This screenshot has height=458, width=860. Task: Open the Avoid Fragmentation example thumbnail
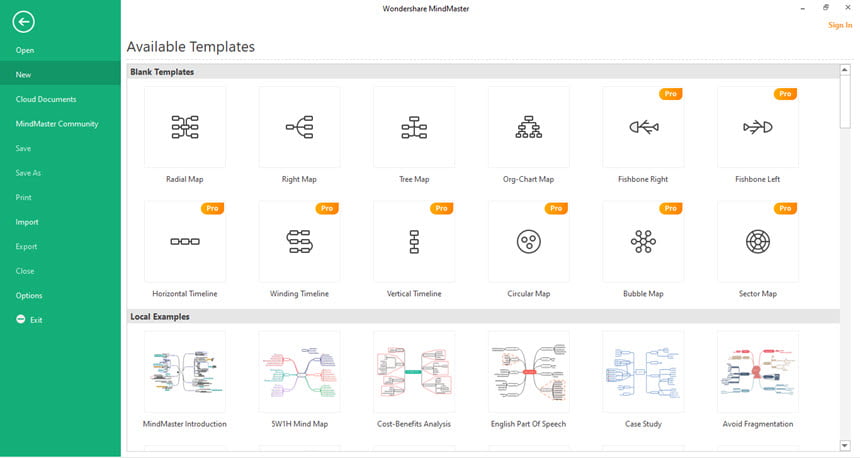[758, 371]
